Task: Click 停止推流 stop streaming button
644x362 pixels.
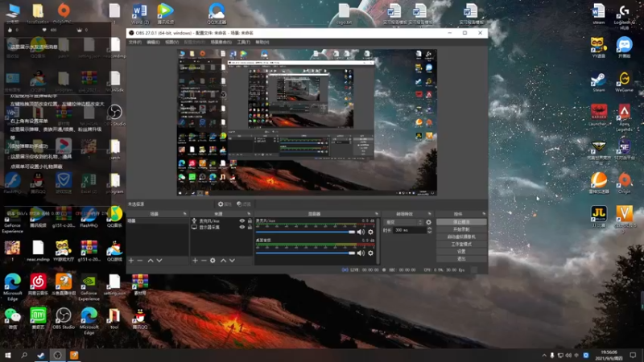Action: 461,222
